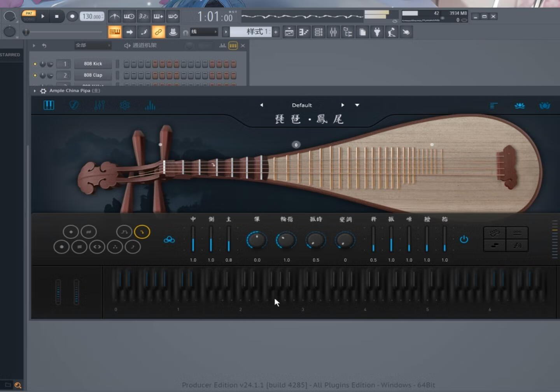Toggle the PAT/SONG mode switch

[29, 16]
